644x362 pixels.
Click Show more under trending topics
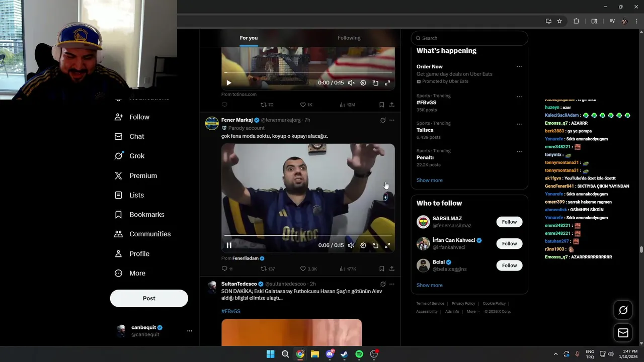(429, 180)
